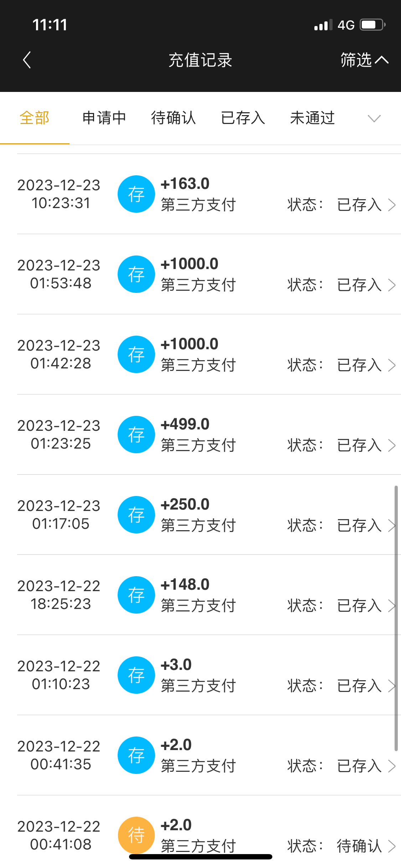
Task: Switch to the 待确认 tab
Action: tap(174, 118)
